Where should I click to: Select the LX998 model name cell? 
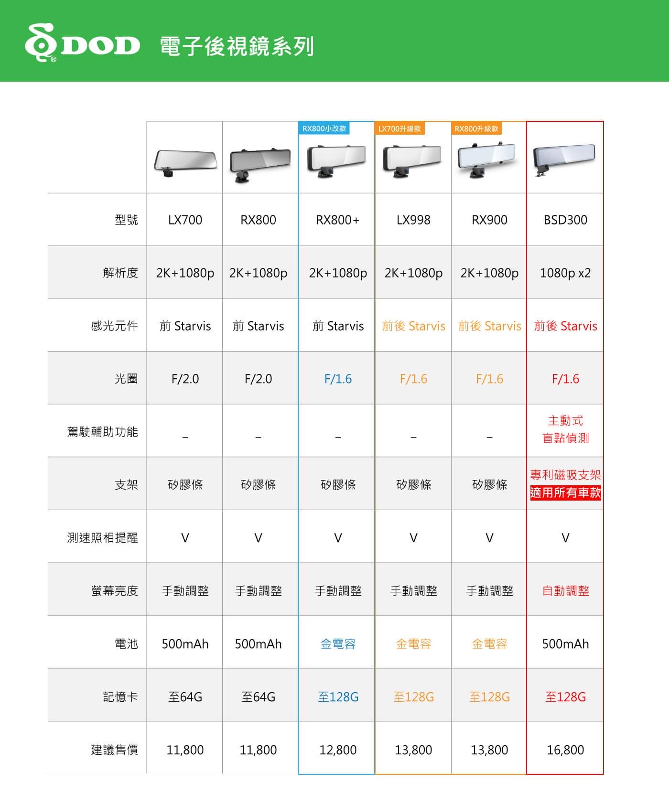413,220
